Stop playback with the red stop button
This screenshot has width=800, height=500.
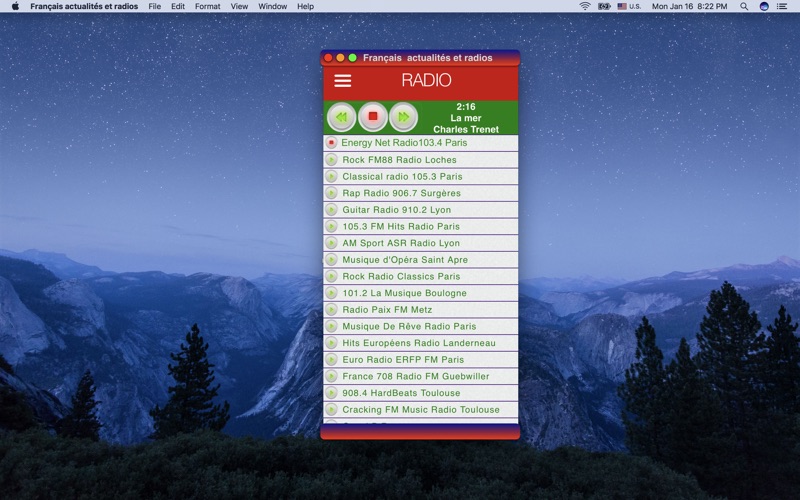[x=373, y=117]
